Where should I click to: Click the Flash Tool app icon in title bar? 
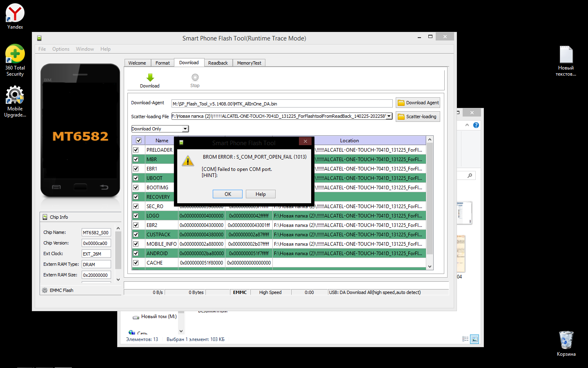39,38
